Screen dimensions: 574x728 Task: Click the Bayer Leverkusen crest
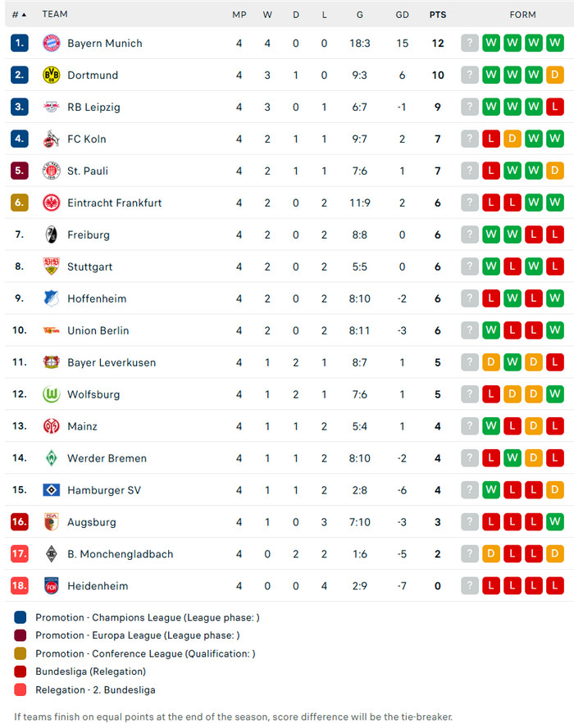pyautogui.click(x=52, y=362)
